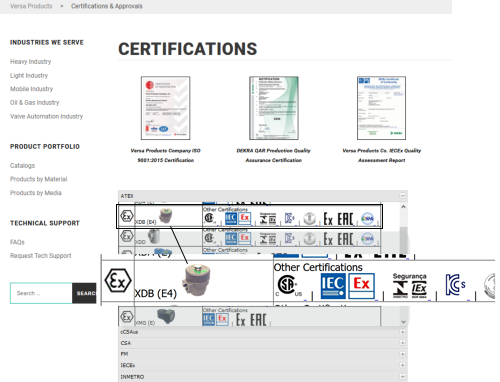The height and width of the screenshot is (382, 500).
Task: Click the ATEX Ex hexagon icon in XDB (E4) row
Action: (x=127, y=216)
